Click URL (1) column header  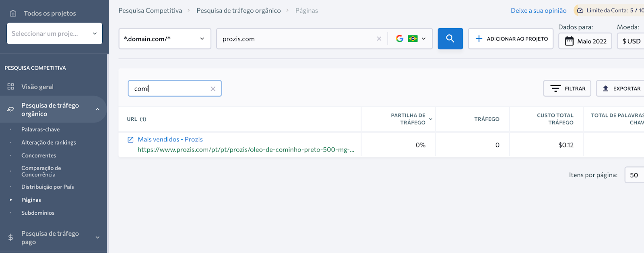(x=136, y=119)
